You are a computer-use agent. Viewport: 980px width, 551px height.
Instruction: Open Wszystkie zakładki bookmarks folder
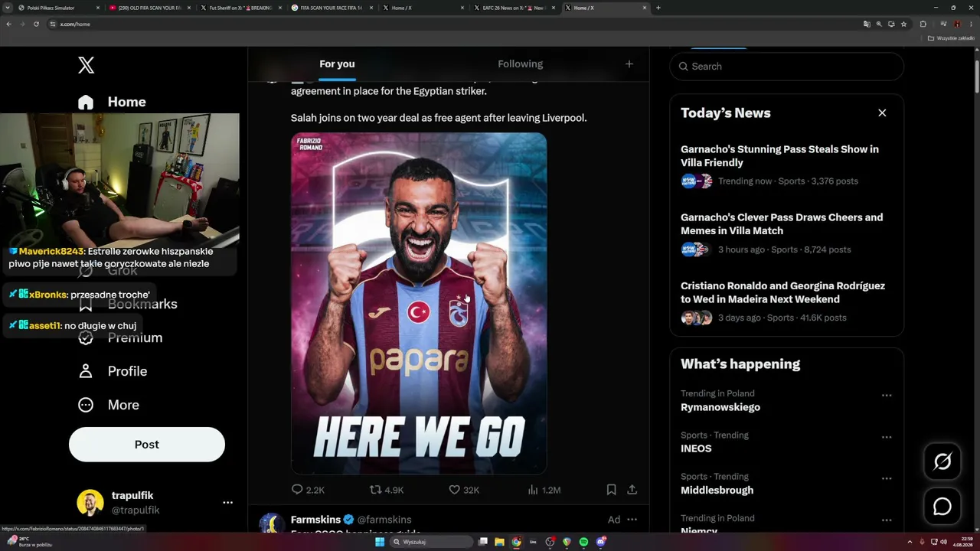coord(951,38)
